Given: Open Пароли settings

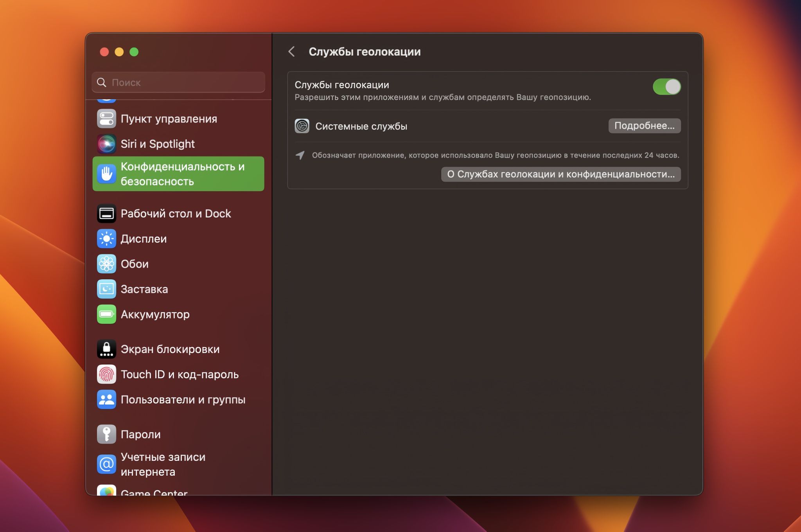Looking at the screenshot, I should pyautogui.click(x=178, y=434).
